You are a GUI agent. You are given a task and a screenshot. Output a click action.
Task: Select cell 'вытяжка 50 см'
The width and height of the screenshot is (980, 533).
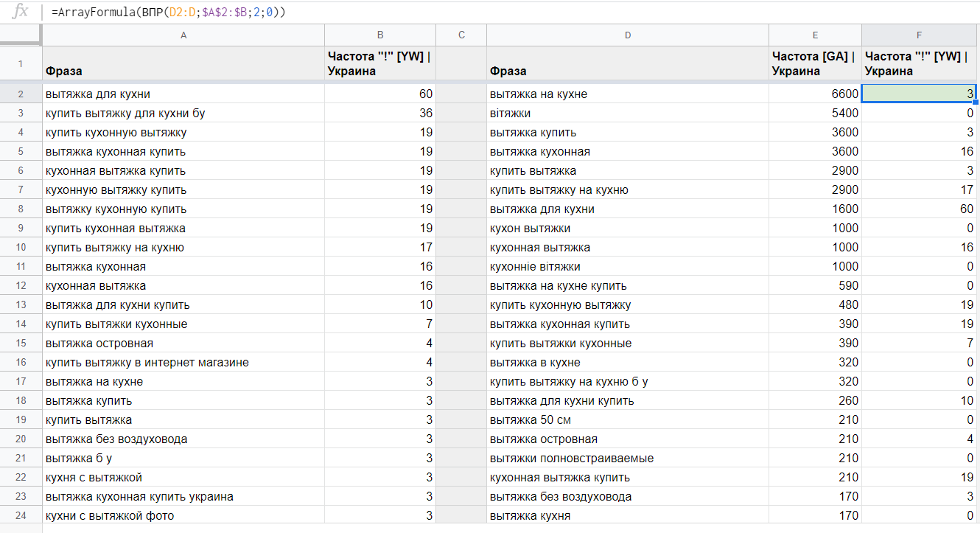tap(628, 420)
